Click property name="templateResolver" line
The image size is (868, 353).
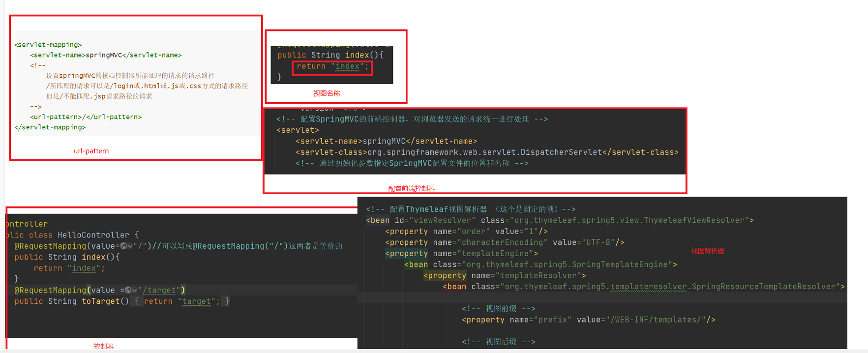[505, 276]
